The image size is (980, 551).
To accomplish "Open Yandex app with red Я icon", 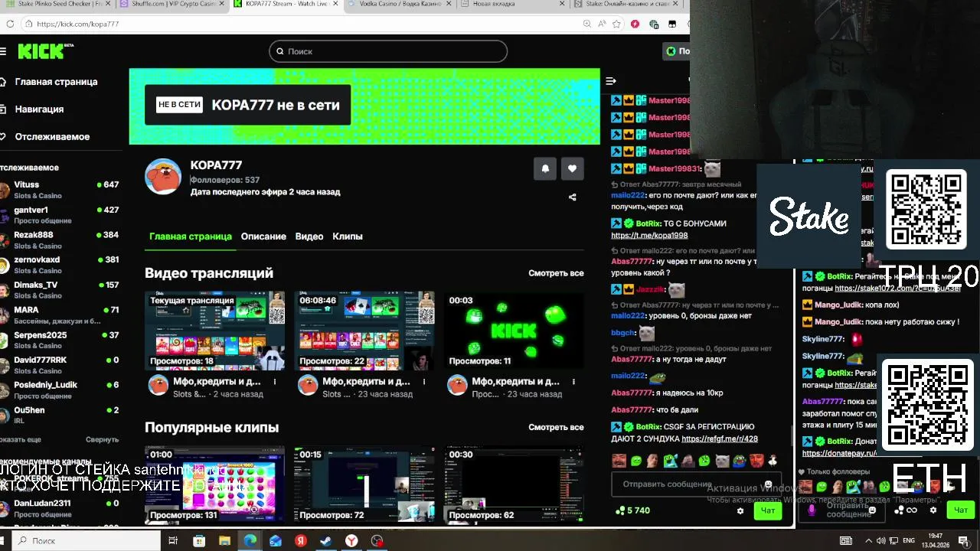I will click(x=300, y=540).
